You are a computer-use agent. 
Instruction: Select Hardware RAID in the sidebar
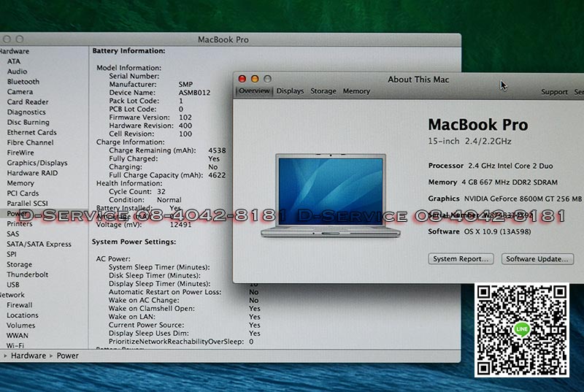tap(32, 173)
